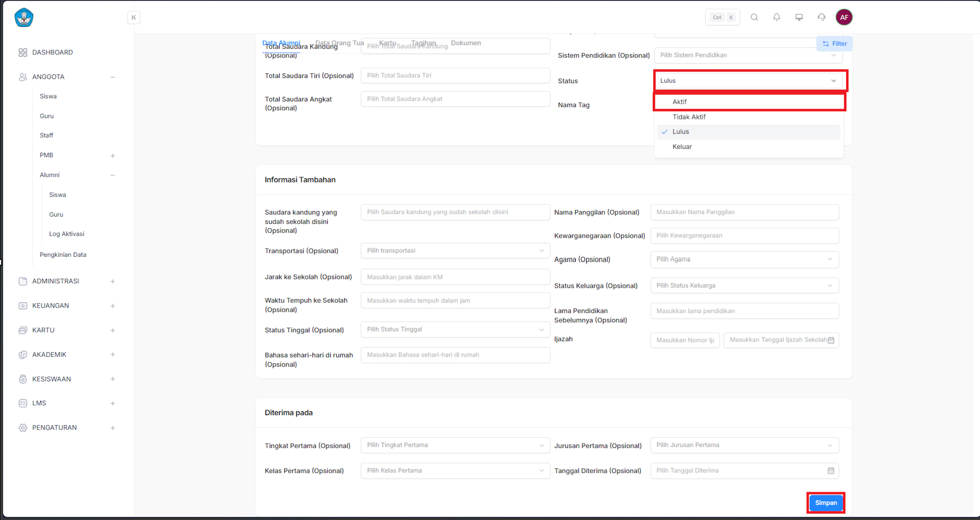The image size is (980, 520).
Task: Expand KESISWAAN plus icon
Action: pyautogui.click(x=113, y=379)
